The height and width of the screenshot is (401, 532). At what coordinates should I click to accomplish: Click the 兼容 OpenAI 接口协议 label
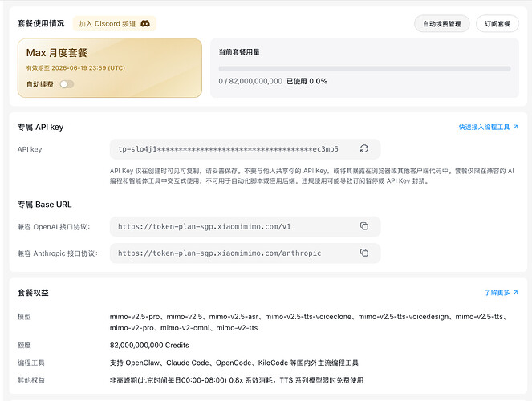54,227
